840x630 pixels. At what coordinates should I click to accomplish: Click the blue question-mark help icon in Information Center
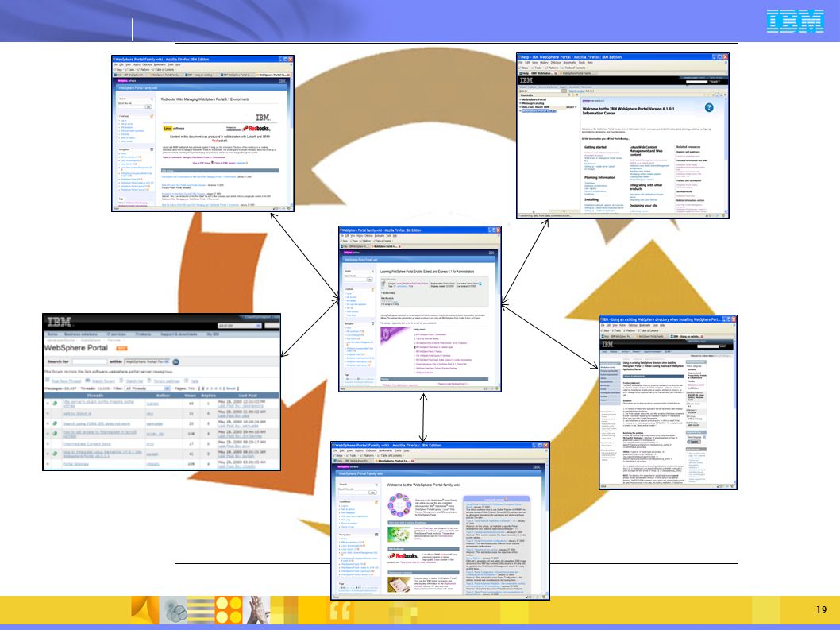[x=709, y=108]
